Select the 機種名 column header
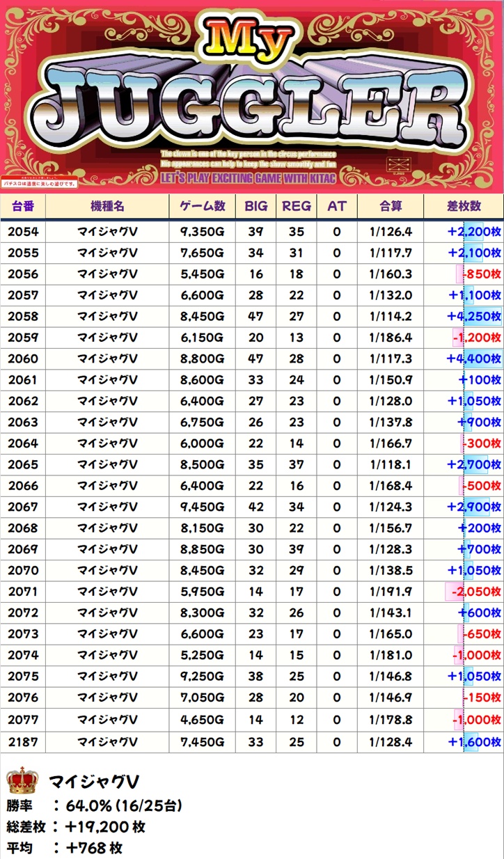 [107, 207]
